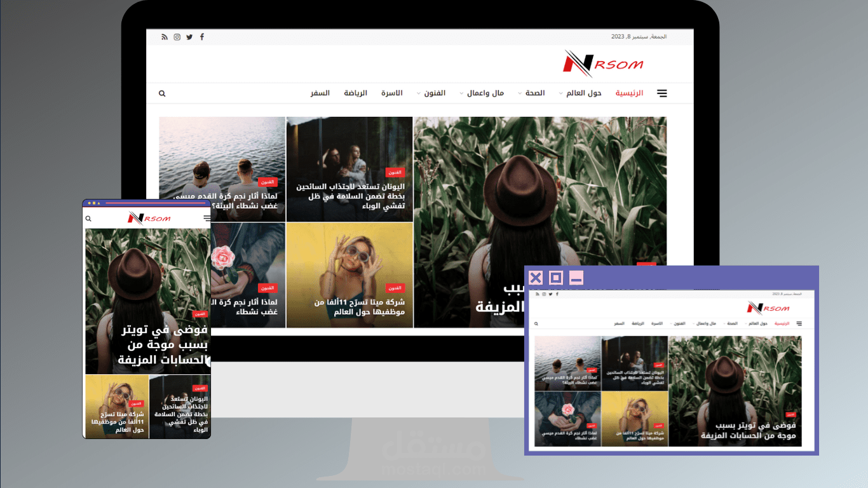Image resolution: width=868 pixels, height=488 pixels.
Task: Expand the حول العالم navigation dropdown
Action: pos(582,93)
